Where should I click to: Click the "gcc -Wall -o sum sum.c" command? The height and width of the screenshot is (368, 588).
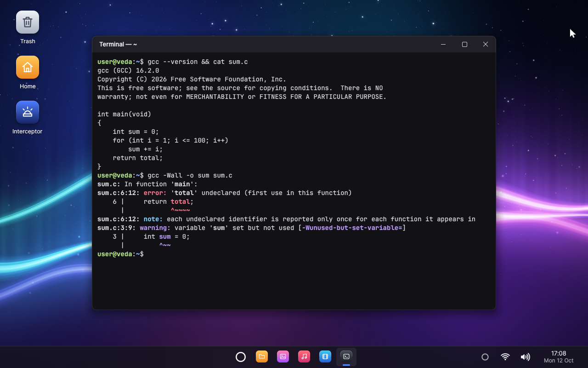(190, 175)
